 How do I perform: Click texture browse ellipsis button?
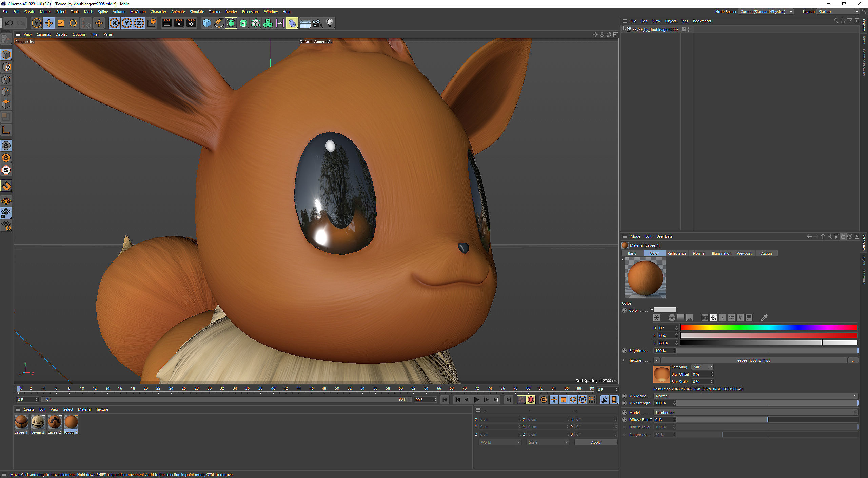(x=853, y=360)
